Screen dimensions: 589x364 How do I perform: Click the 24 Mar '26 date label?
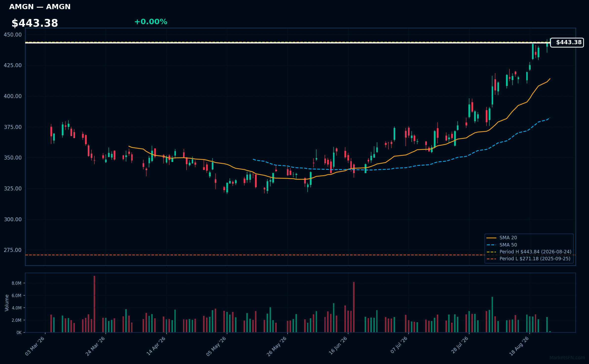pos(95,346)
